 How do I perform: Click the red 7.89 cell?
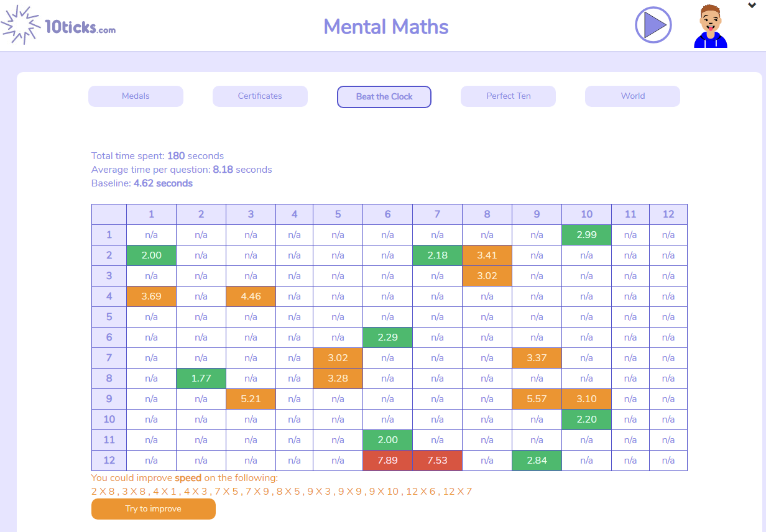387,461
